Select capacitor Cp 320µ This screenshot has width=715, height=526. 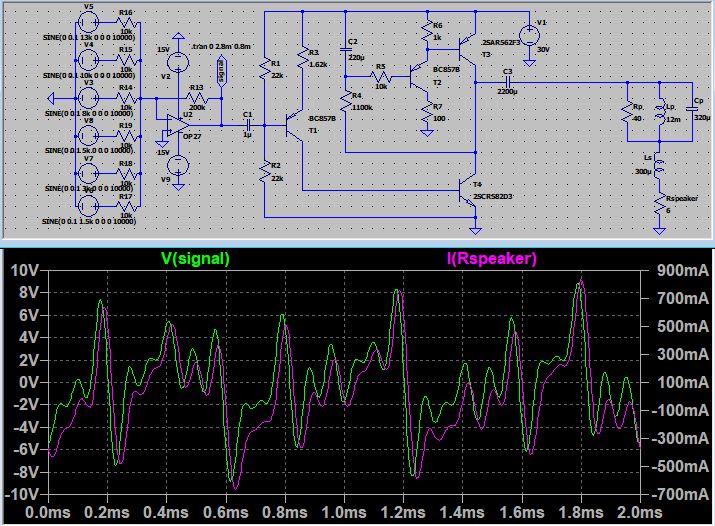pyautogui.click(x=692, y=109)
